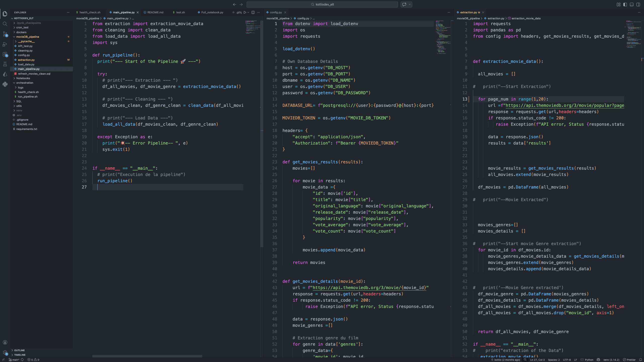644x362 pixels.
Task: Open the Python environments view in activity bar
Action: click(x=5, y=84)
